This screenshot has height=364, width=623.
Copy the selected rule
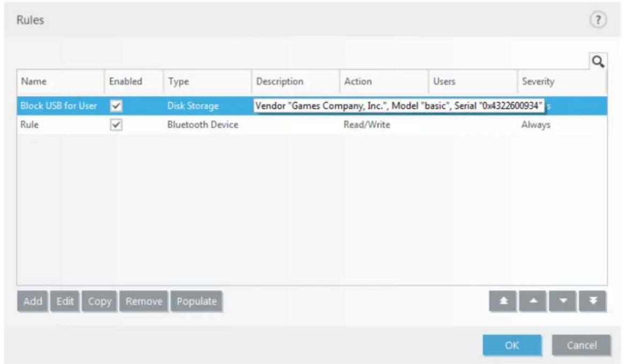[x=99, y=301]
